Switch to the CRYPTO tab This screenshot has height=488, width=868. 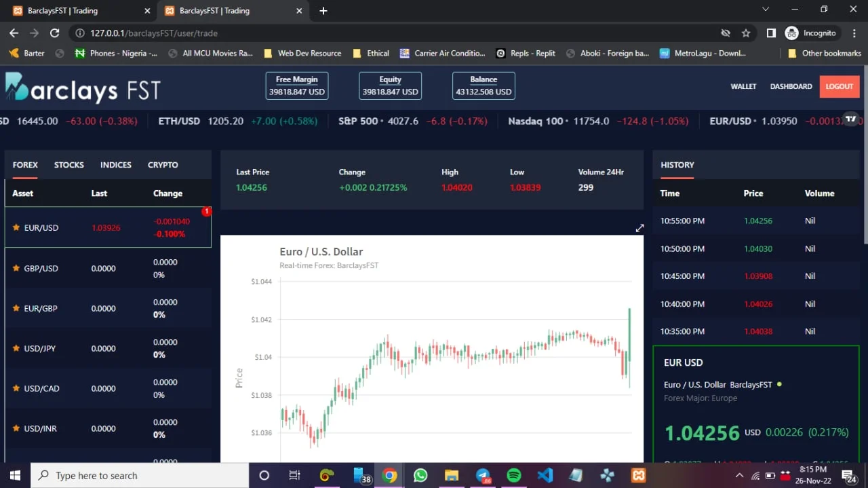tap(163, 165)
